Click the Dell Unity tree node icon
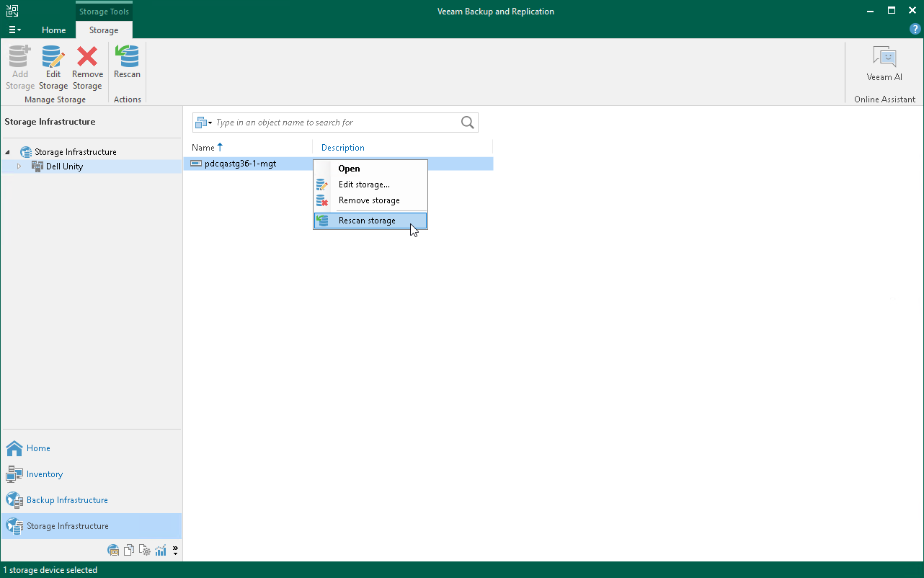The height and width of the screenshot is (578, 924). (37, 166)
